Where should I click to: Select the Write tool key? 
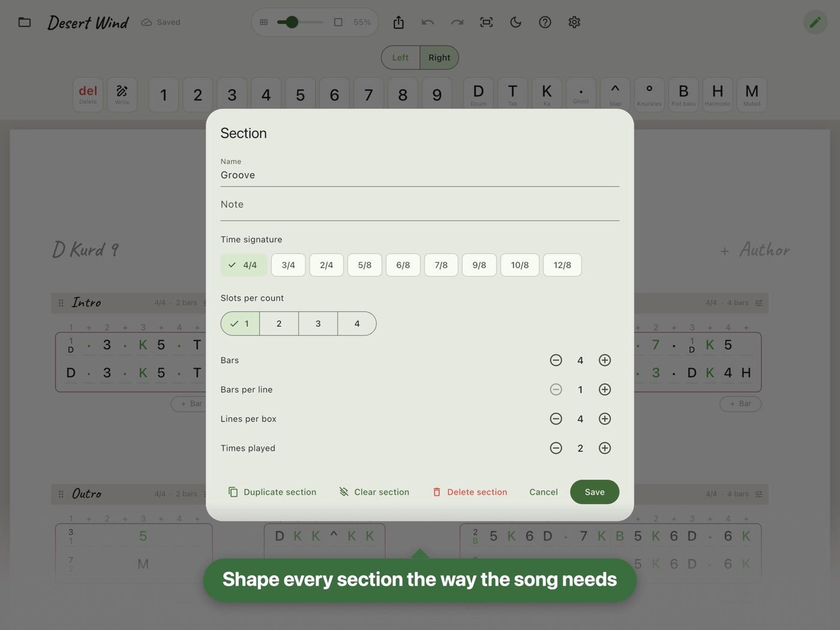[122, 94]
